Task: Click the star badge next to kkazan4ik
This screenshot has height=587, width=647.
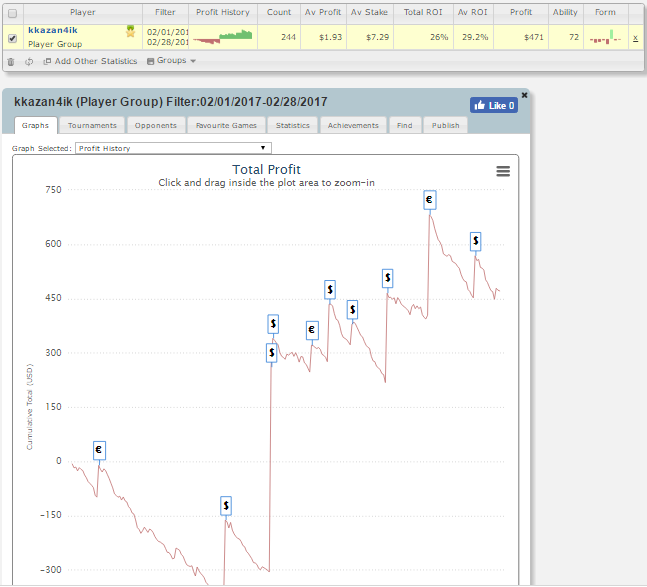Action: (130, 31)
